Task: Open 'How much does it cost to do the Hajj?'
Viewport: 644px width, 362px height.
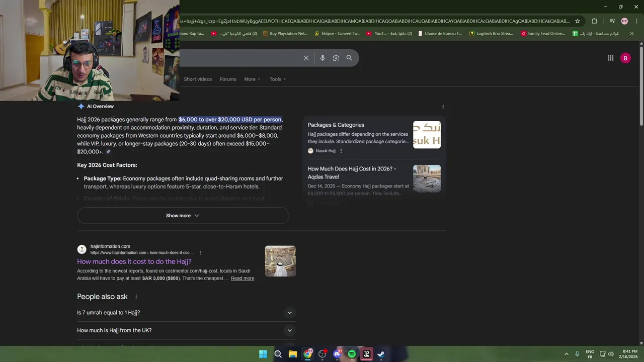Action: [134, 261]
